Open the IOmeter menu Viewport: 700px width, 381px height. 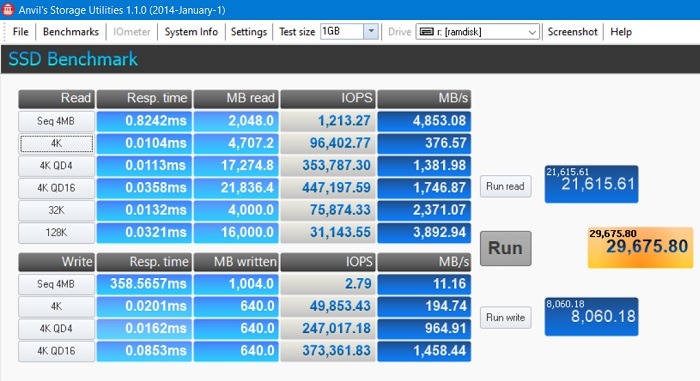(132, 32)
